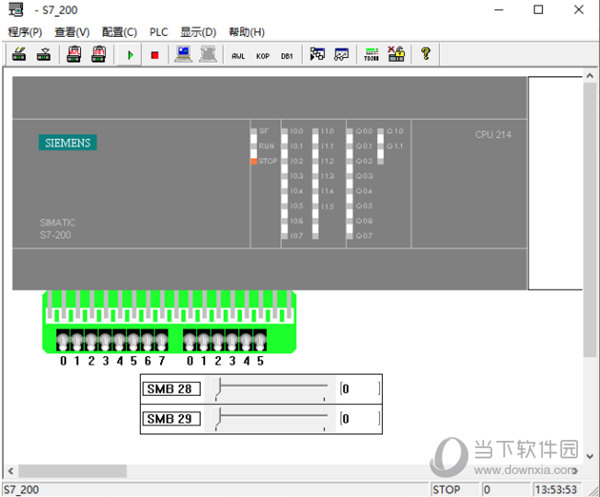Click the vertical scrollbar up arrow

[x=590, y=75]
